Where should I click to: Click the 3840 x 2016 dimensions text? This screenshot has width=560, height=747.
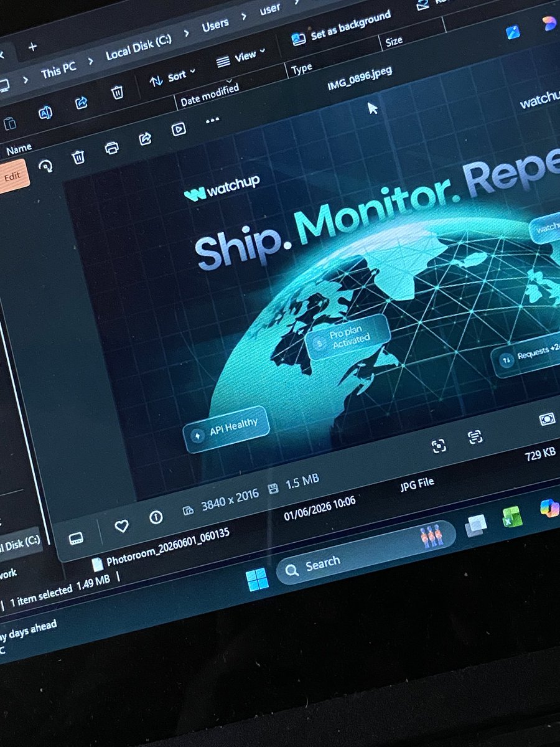[230, 501]
